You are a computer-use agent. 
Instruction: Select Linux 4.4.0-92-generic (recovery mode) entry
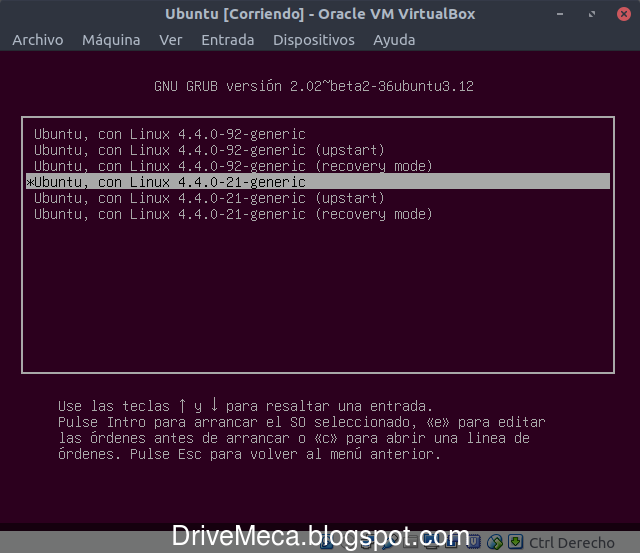[x=318, y=166]
